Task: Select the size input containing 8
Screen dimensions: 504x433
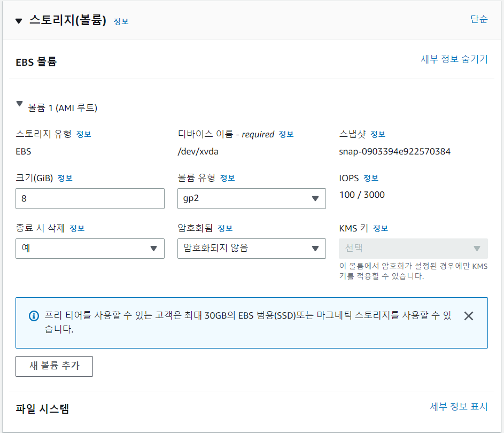Action: (89, 198)
